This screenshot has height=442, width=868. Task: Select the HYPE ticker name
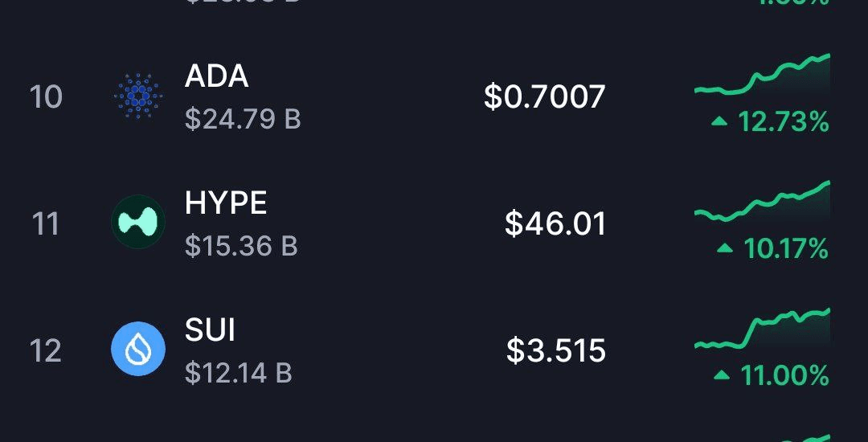click(226, 203)
